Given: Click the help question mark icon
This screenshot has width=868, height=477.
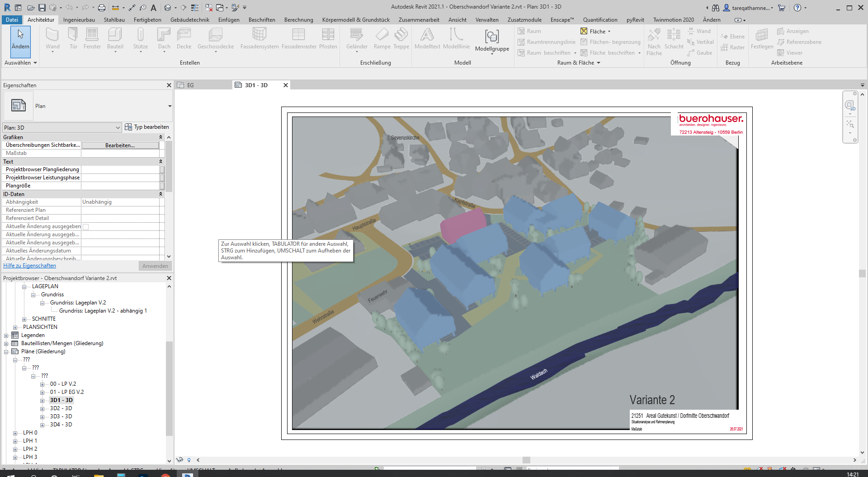Looking at the screenshot, I should pyautogui.click(x=797, y=8).
